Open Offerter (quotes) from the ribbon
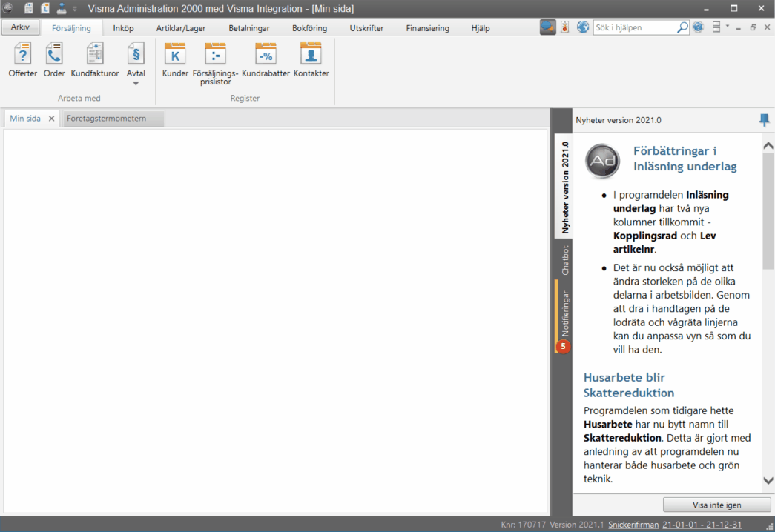The height and width of the screenshot is (532, 775). point(22,60)
